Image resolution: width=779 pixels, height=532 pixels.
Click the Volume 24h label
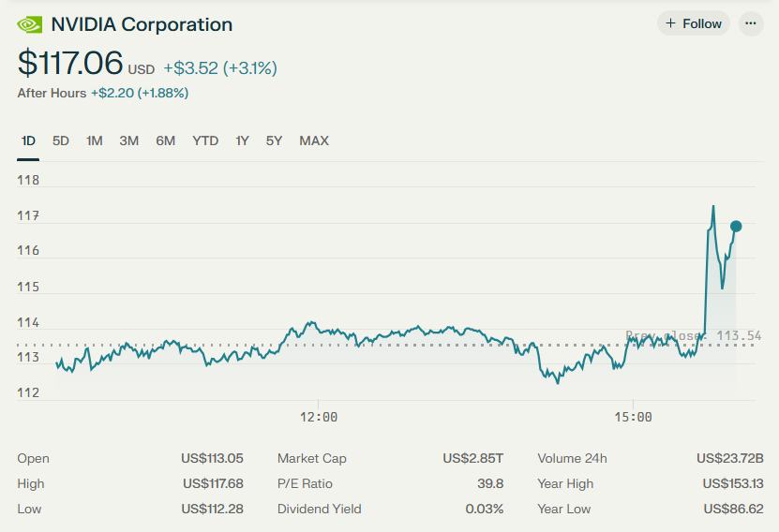(572, 458)
